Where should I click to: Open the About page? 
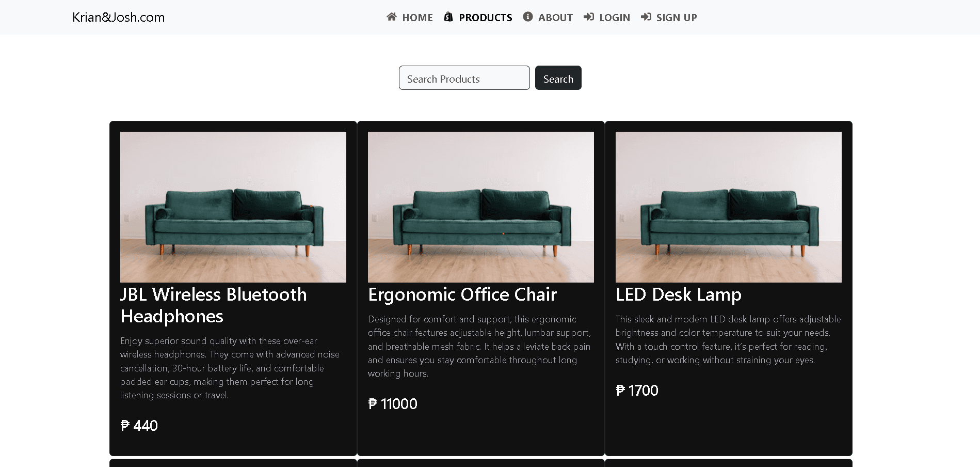point(555,18)
